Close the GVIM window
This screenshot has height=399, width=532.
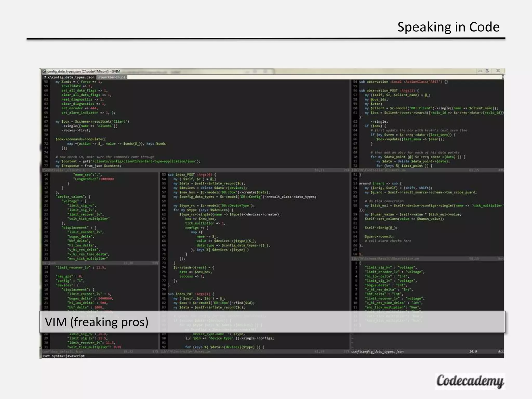coord(498,71)
